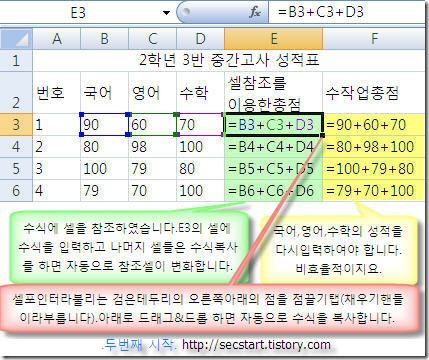429x360 pixels.
Task: Click cell B5 containing 100
Action: point(104,169)
